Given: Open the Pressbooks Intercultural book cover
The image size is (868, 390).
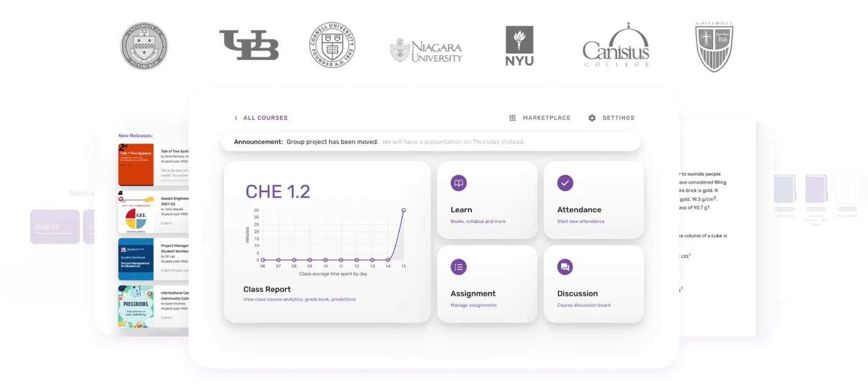Looking at the screenshot, I should point(136,306).
